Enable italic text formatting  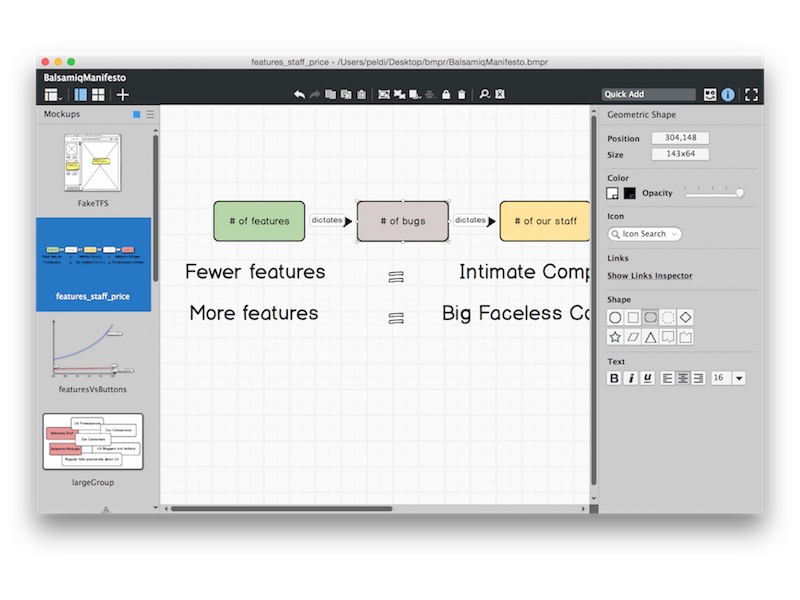[631, 378]
